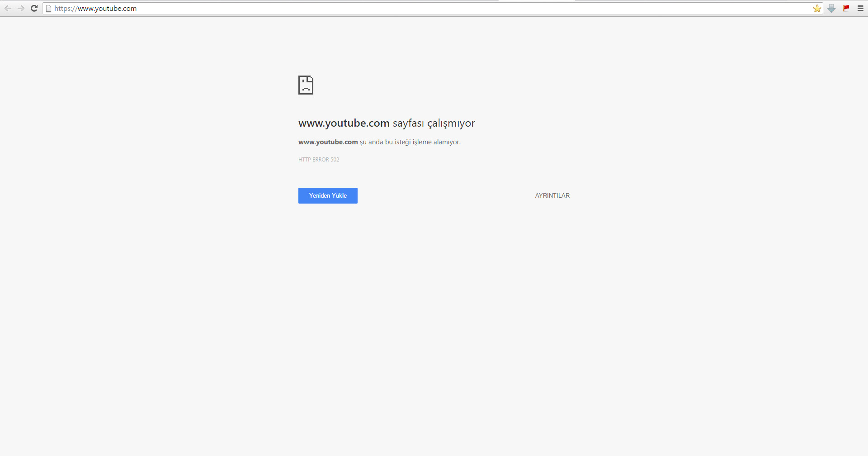The width and height of the screenshot is (868, 456).
Task: Click the page info icon in address bar
Action: pyautogui.click(x=49, y=8)
